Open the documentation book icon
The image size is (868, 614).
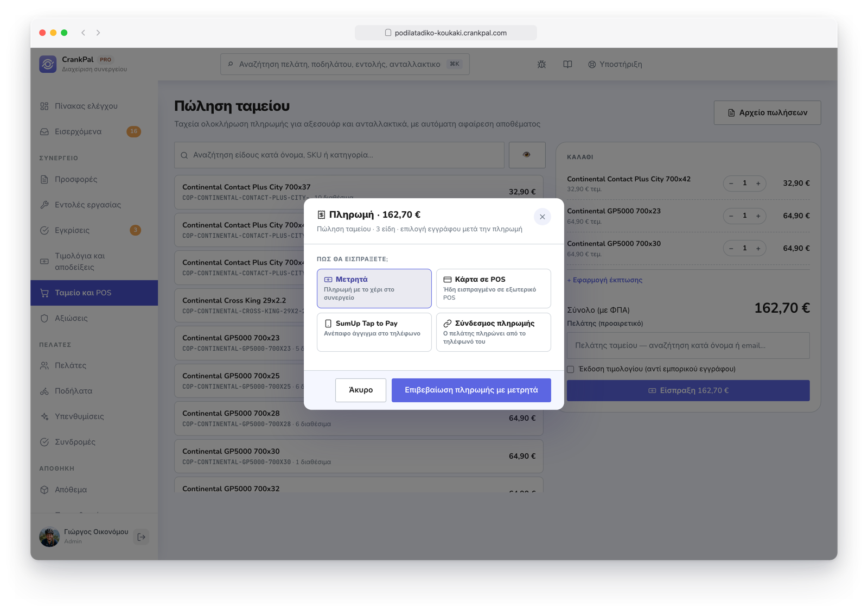(567, 64)
